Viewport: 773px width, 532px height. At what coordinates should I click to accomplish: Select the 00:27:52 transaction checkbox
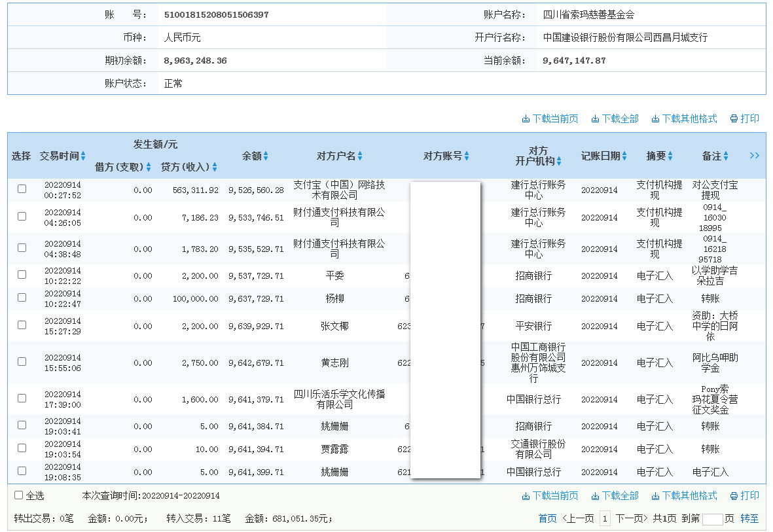[x=22, y=189]
